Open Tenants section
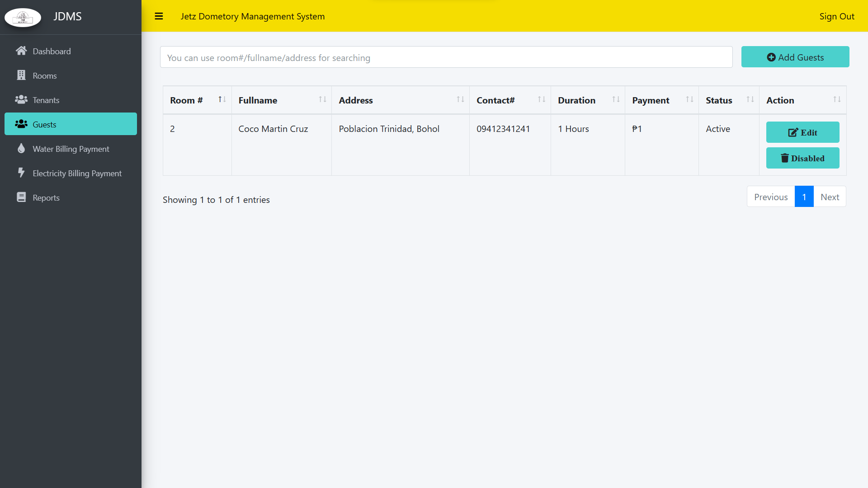The image size is (868, 488). 71,100
